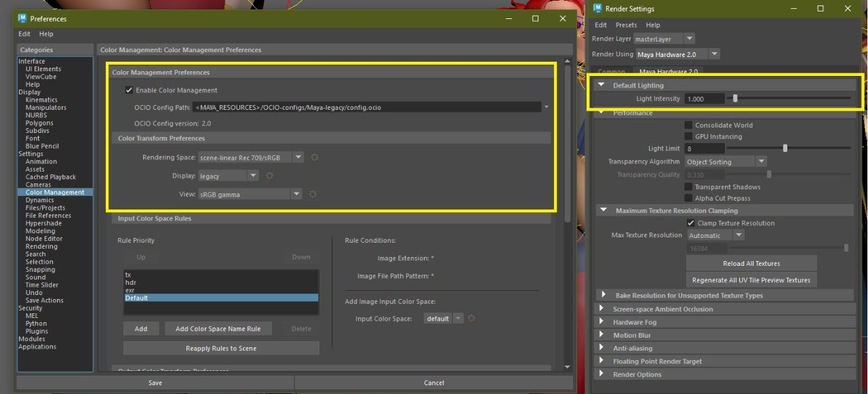
Task: Select the Rendering category in Settings list
Action: pos(41,246)
